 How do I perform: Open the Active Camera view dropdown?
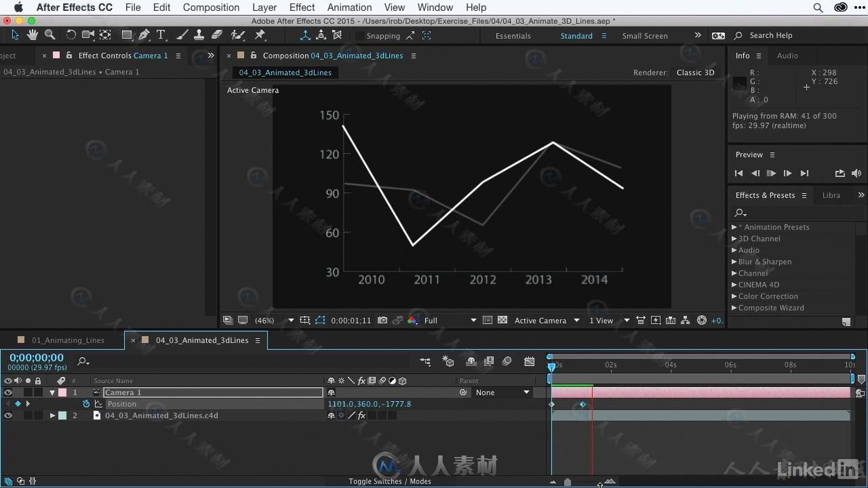coord(547,321)
